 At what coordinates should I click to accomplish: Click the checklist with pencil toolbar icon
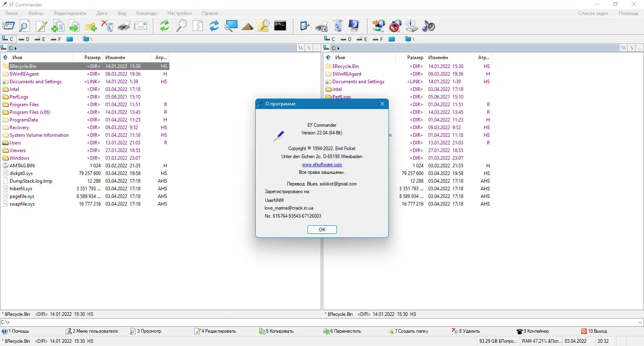pyautogui.click(x=305, y=26)
